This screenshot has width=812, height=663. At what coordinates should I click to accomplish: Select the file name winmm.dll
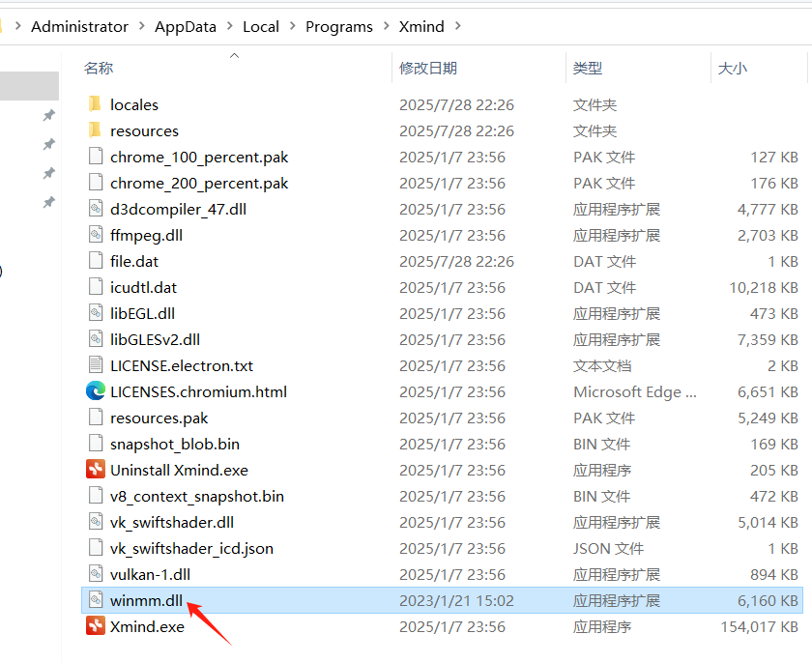point(147,600)
